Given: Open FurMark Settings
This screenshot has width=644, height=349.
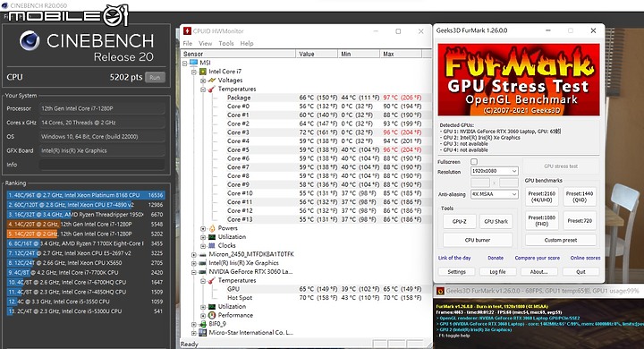Looking at the screenshot, I should tap(456, 272).
